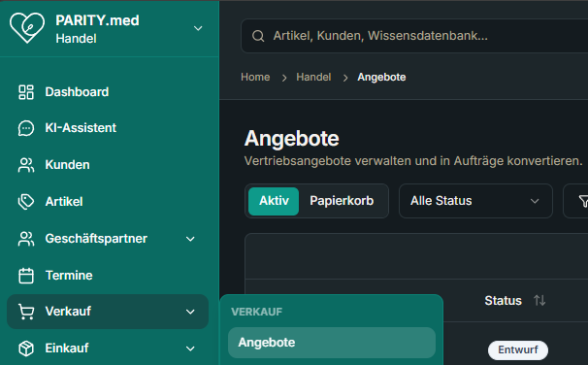The width and height of the screenshot is (588, 365).
Task: Open the Alle Status dropdown
Action: pyautogui.click(x=475, y=201)
